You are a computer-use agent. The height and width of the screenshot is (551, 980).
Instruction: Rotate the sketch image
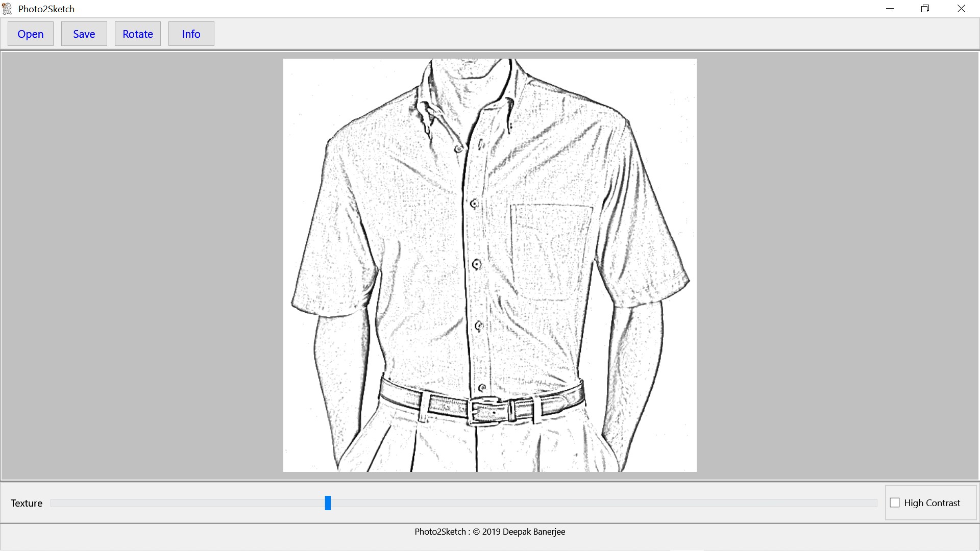point(137,34)
